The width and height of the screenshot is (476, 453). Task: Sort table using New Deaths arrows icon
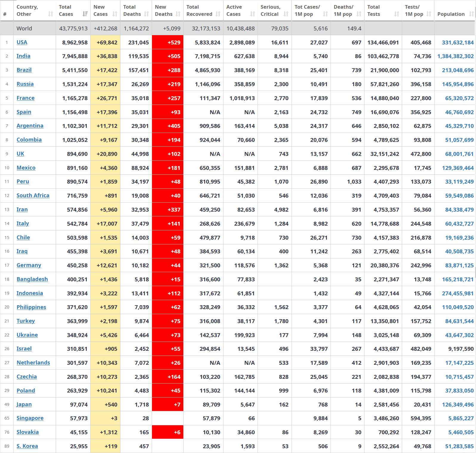(178, 14)
